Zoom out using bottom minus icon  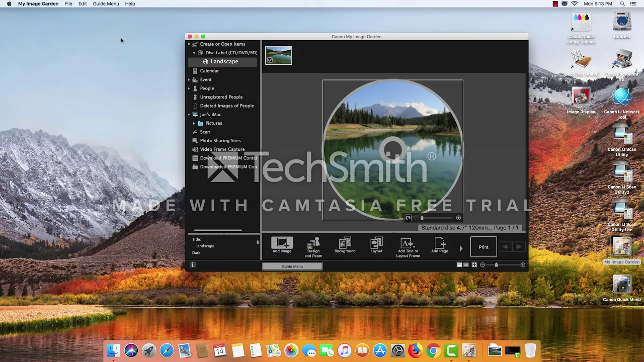point(482,265)
